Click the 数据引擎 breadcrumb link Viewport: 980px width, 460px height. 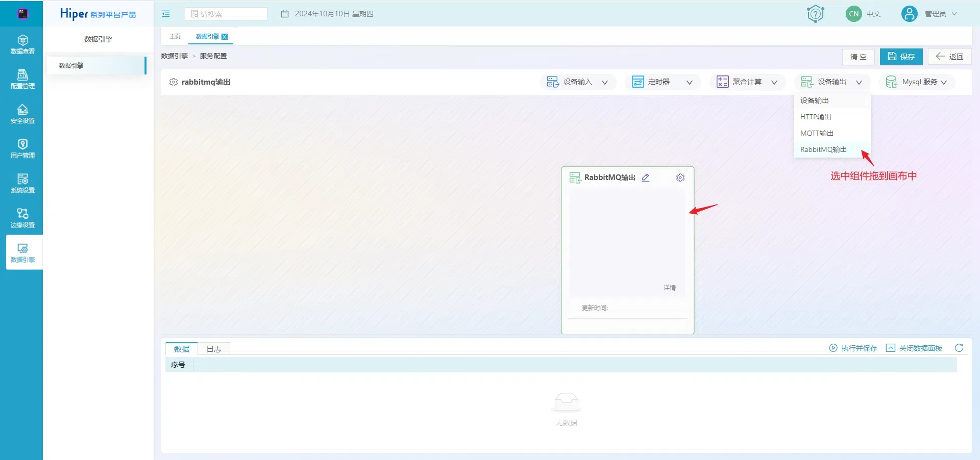point(175,56)
